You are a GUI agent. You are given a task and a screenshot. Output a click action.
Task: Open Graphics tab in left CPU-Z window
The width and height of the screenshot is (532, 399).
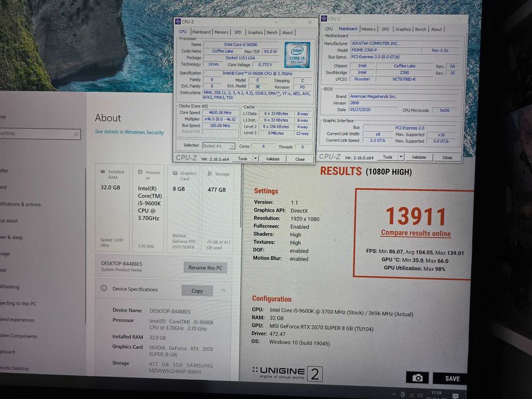pyautogui.click(x=255, y=32)
